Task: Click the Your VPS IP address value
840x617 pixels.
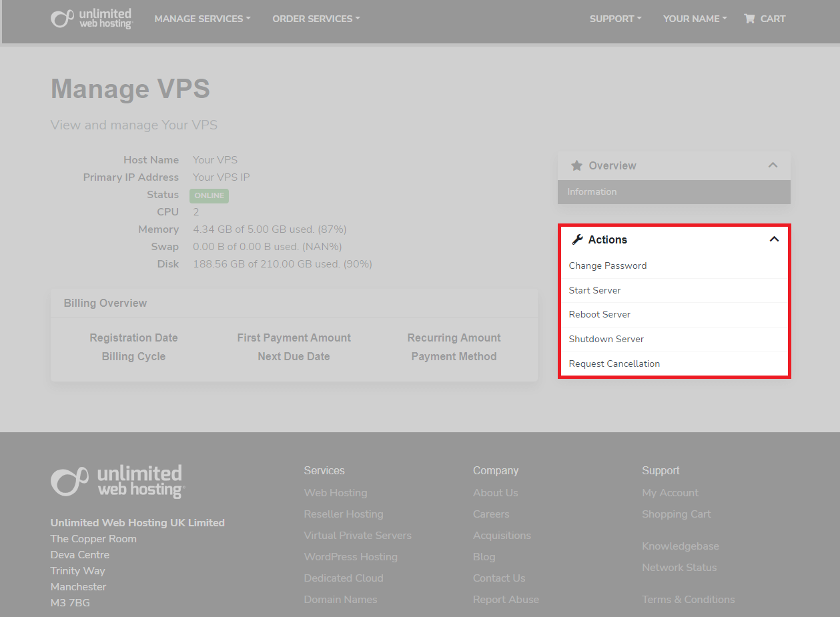Action: tap(222, 177)
